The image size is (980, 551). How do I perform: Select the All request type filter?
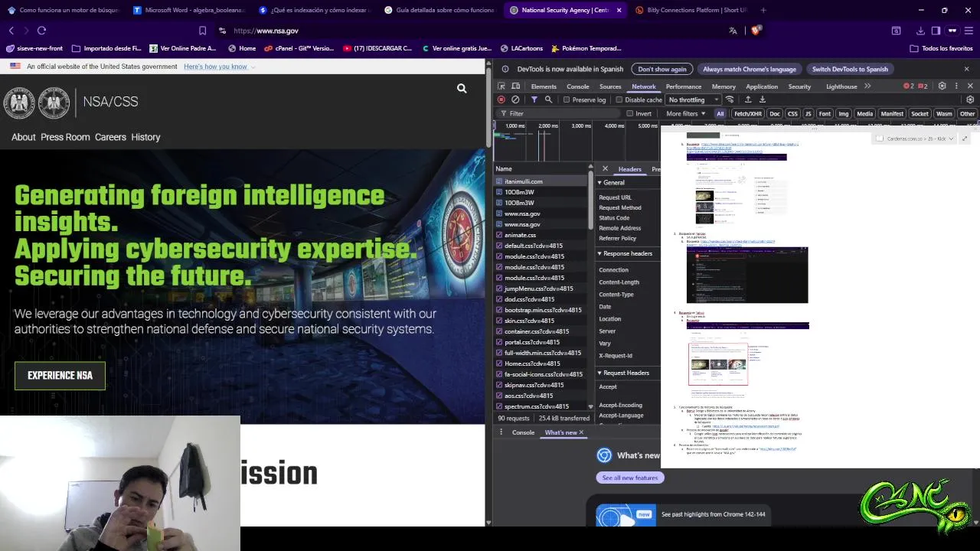tap(720, 113)
